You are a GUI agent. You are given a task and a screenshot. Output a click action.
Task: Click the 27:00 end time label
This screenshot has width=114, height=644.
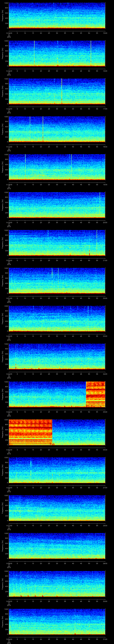coord(105,488)
